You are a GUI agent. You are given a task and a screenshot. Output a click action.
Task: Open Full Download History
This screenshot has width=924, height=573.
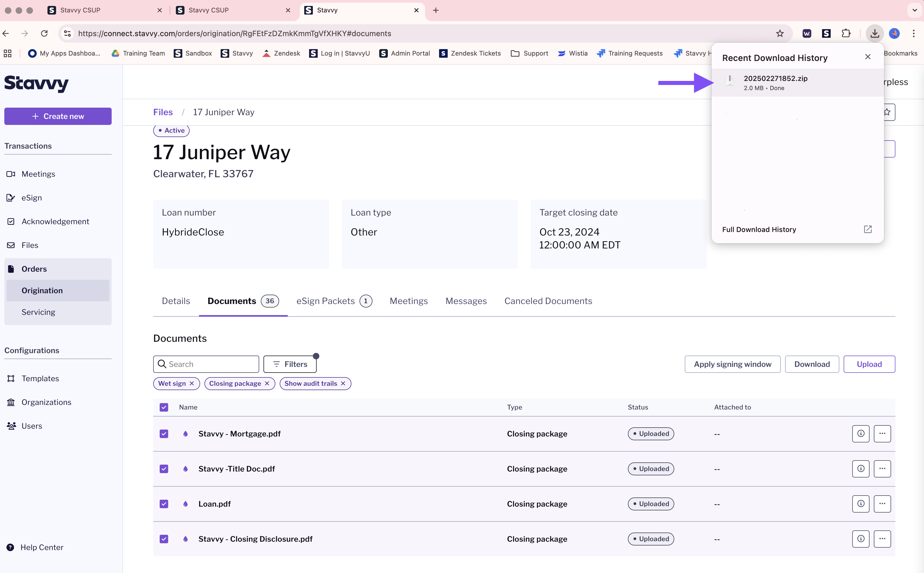(x=759, y=229)
